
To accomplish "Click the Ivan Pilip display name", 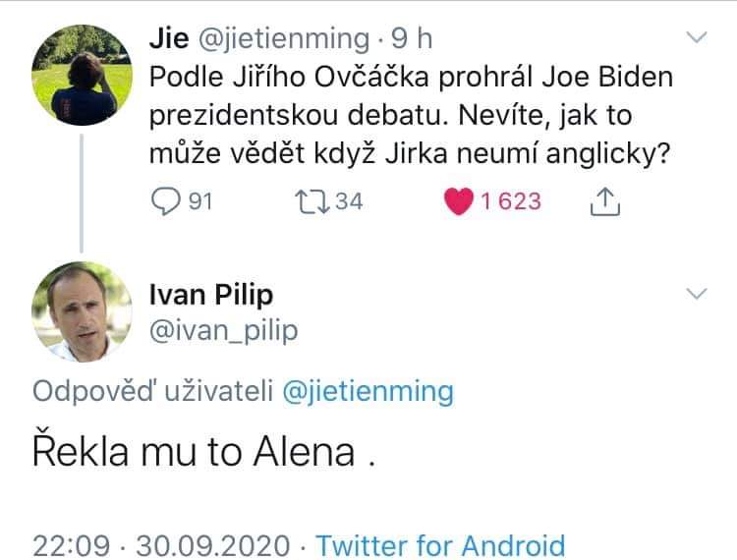I will (210, 294).
